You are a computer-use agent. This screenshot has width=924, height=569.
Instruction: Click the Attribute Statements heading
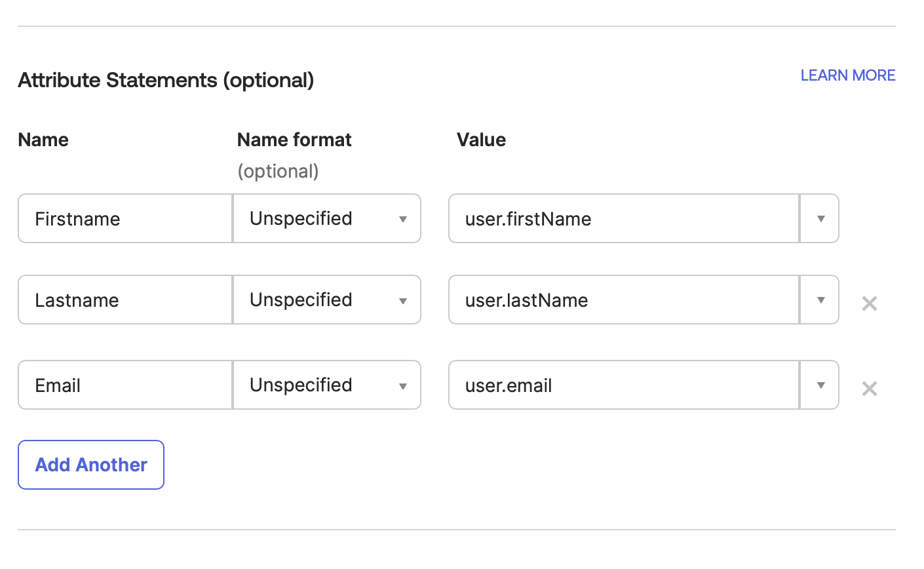[166, 80]
